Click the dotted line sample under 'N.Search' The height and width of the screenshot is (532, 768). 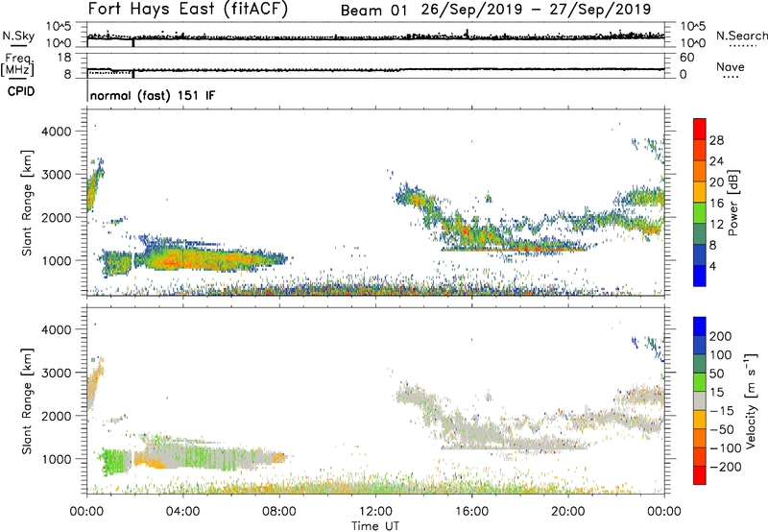click(743, 46)
